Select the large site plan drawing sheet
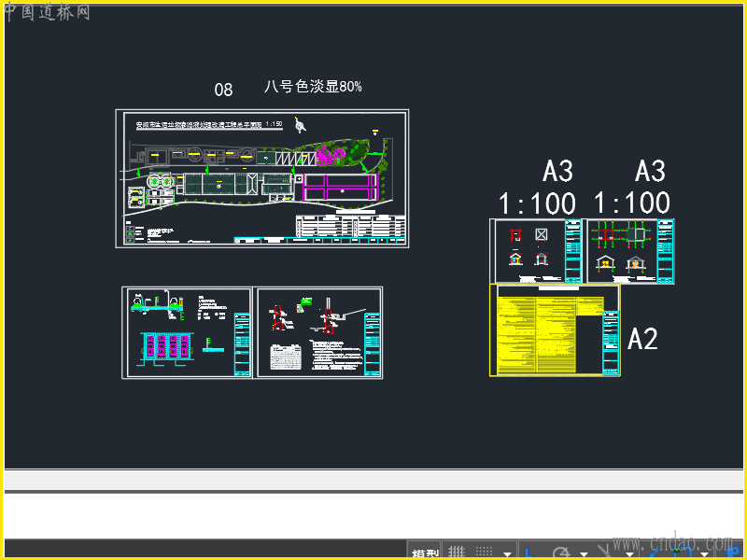747x560 pixels. click(262, 178)
